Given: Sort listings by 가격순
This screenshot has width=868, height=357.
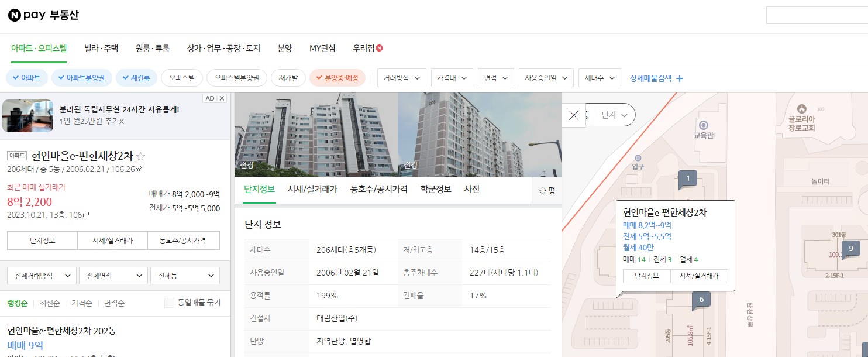Looking at the screenshot, I should [x=81, y=303].
